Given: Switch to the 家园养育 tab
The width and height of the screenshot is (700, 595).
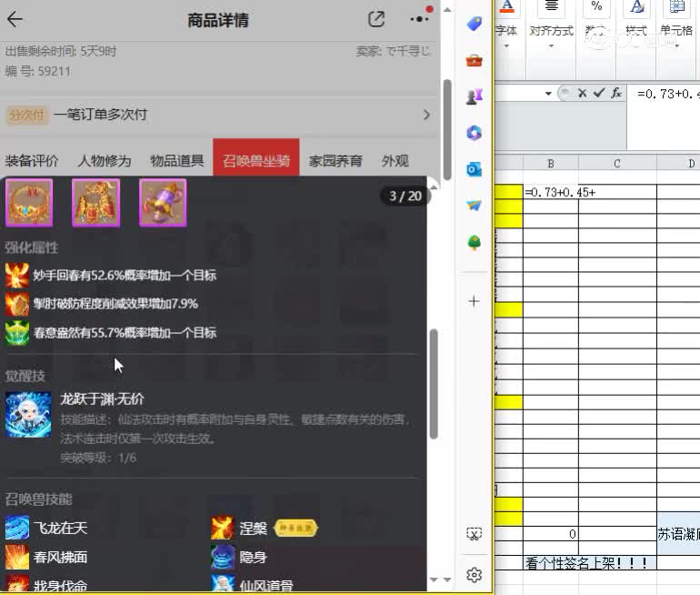Looking at the screenshot, I should tap(335, 160).
